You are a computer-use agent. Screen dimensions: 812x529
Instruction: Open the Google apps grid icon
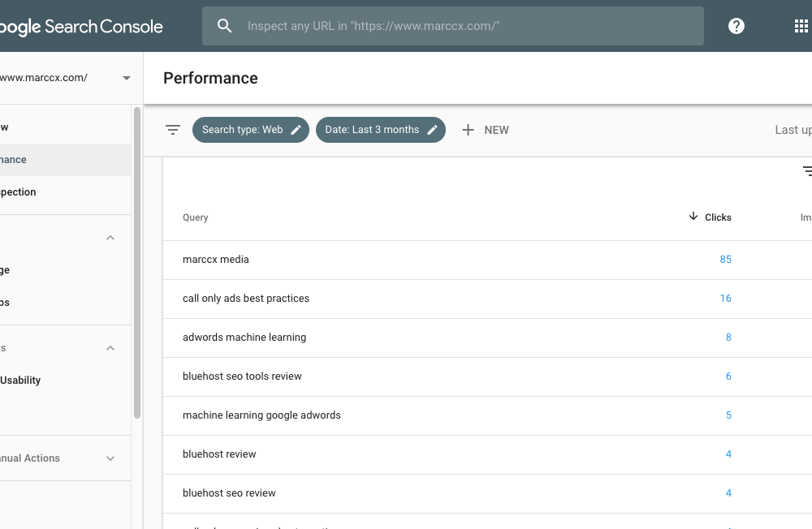pos(801,26)
